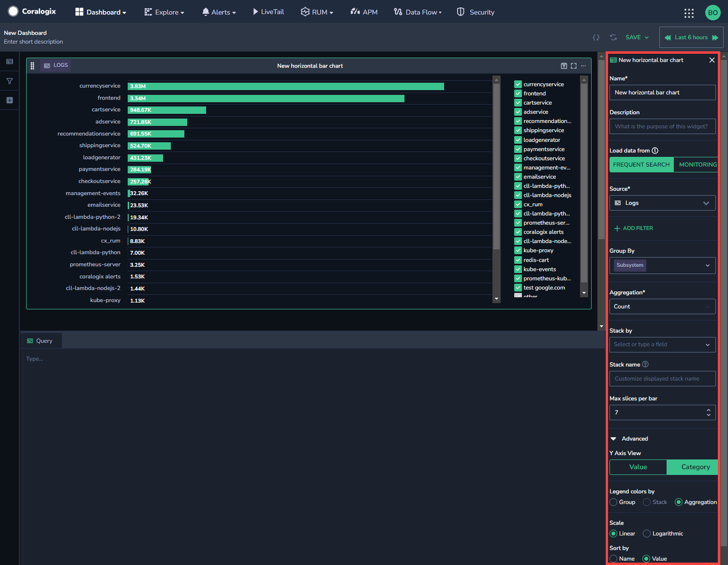Select Logarithmic scale radio
Screen dimensions: 728x565
[x=647, y=534]
